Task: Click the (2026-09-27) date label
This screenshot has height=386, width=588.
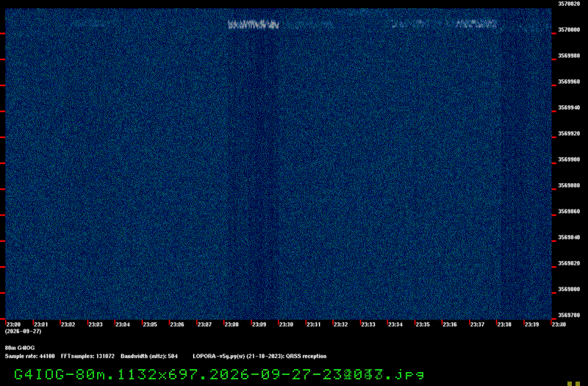Action: tap(24, 332)
